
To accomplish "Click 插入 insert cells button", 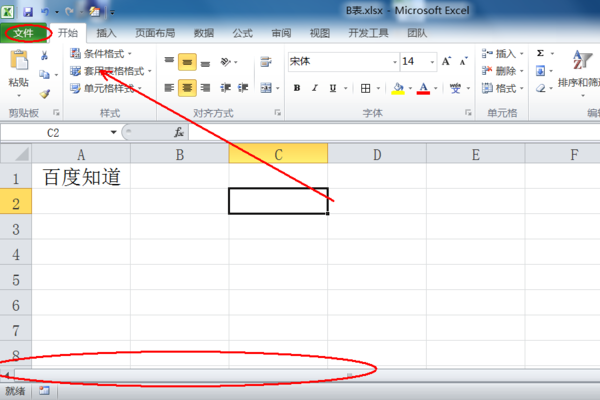I will pyautogui.click(x=502, y=54).
